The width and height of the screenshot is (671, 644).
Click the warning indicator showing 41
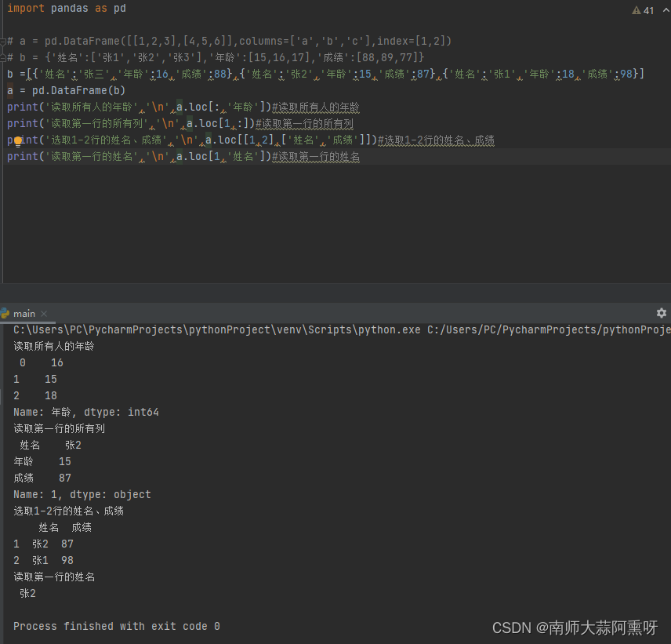[643, 10]
